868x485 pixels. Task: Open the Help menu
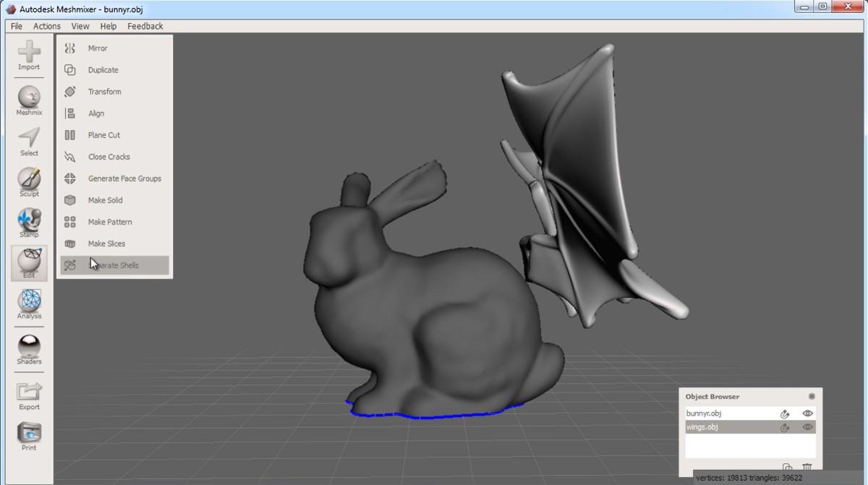point(109,26)
